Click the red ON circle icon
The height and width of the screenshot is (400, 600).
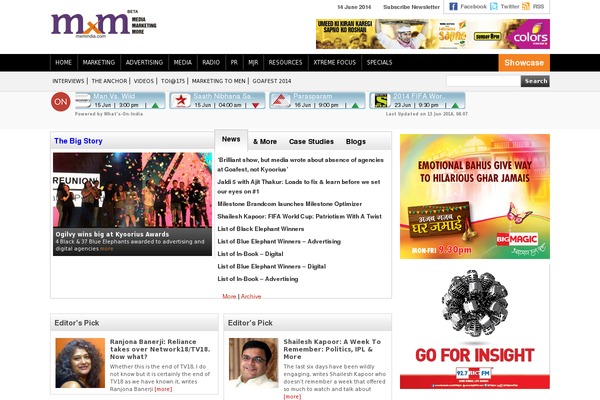(x=60, y=101)
